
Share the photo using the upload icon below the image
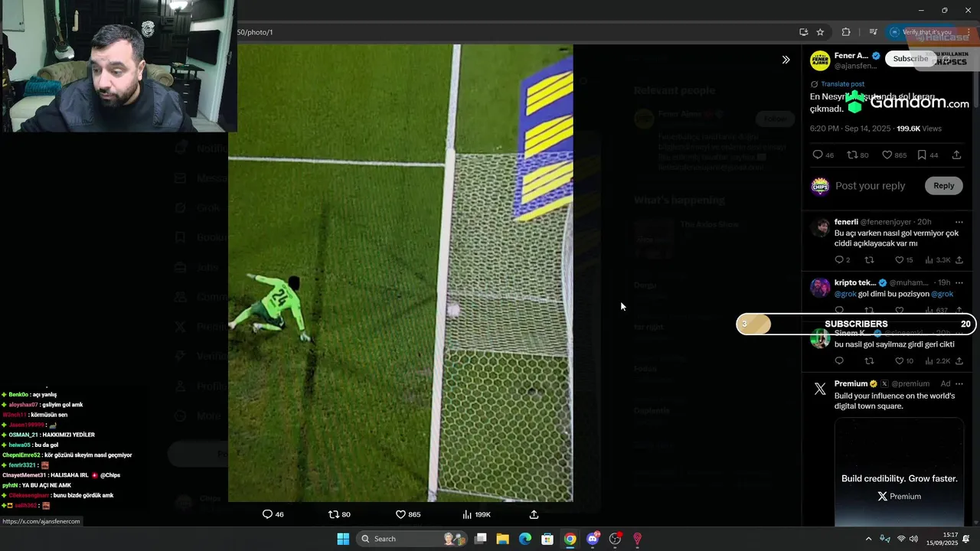coord(534,514)
